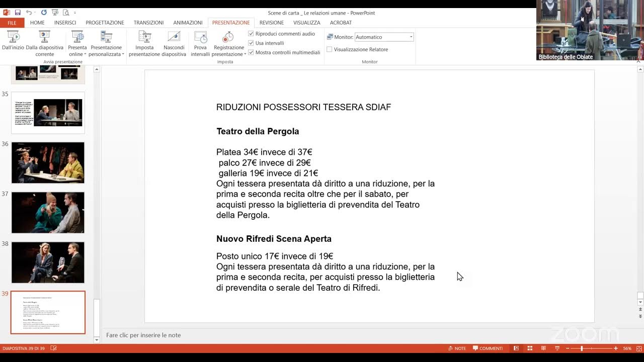The height and width of the screenshot is (362, 644).
Task: Click the slideshow-from-beginning icon in quick access toolbar
Action: pos(55,13)
